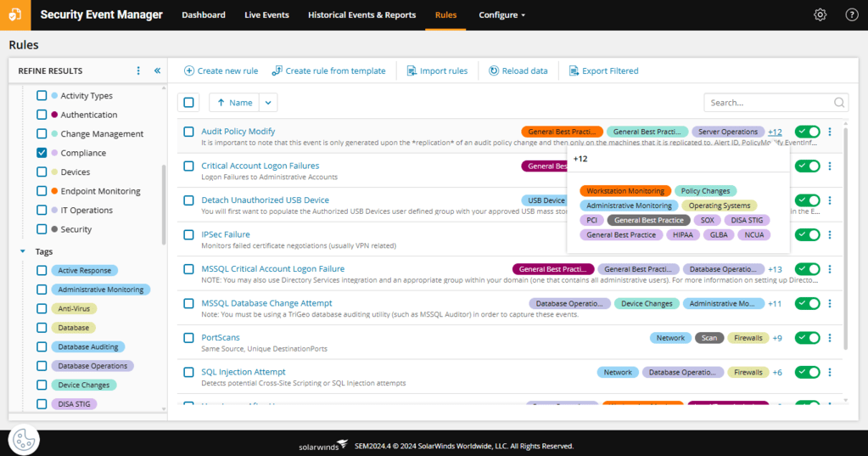This screenshot has height=456, width=868.
Task: Open more options for Audit Policy Modify
Action: (829, 132)
